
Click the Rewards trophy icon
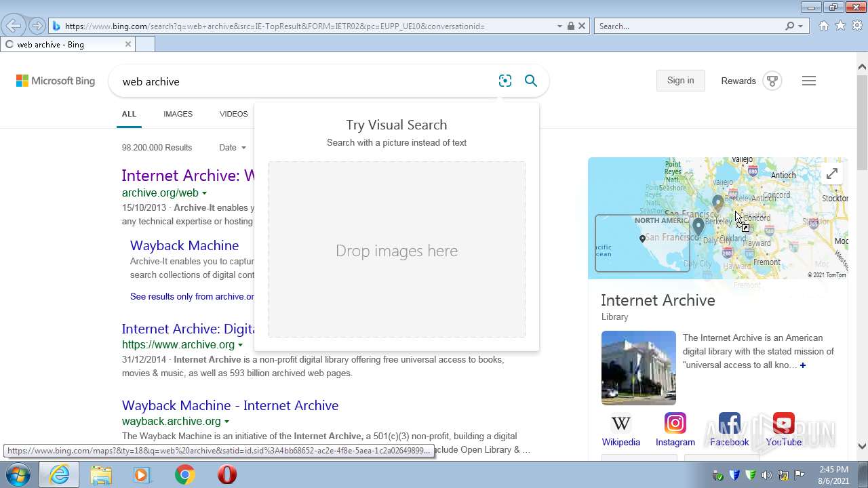[772, 81]
